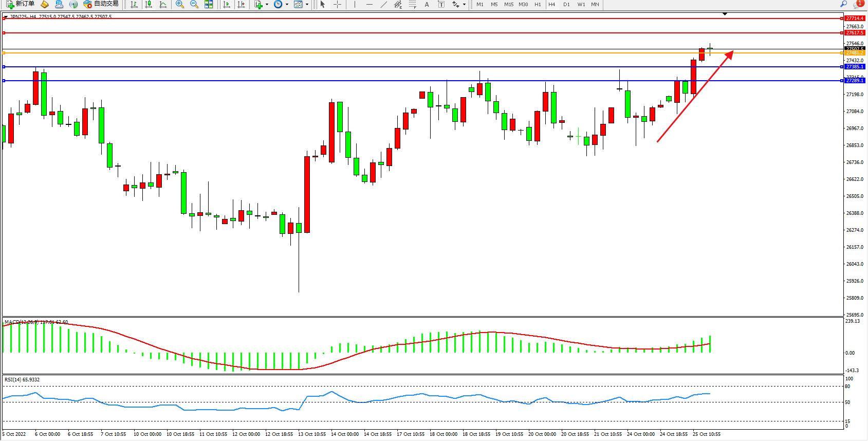The width and height of the screenshot is (868, 441).
Task: Pick the horizontal line drawing tool
Action: (369, 4)
